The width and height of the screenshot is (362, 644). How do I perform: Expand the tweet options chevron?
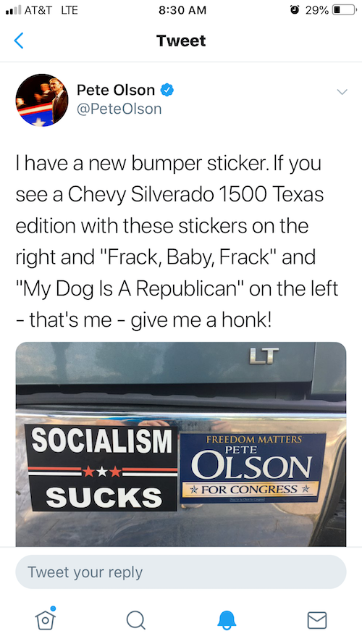click(x=342, y=91)
